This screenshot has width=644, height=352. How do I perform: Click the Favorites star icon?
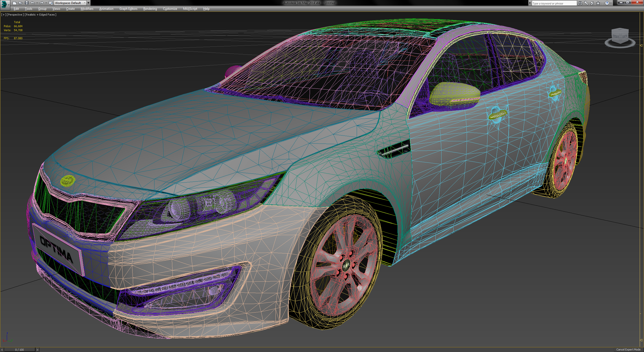coord(598,3)
